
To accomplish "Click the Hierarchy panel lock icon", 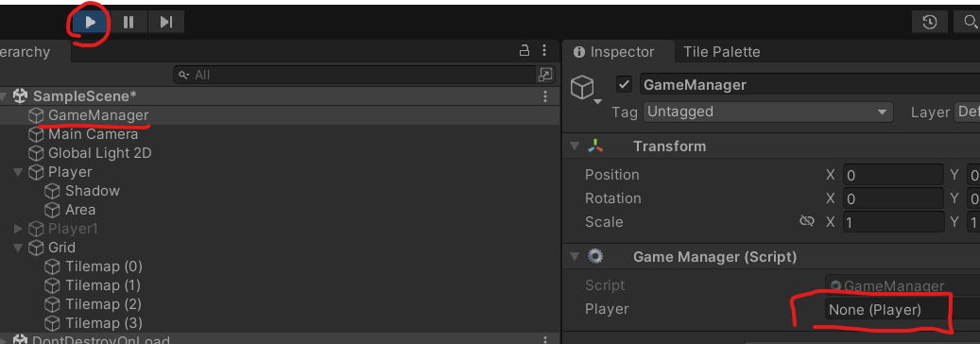I will [x=525, y=51].
